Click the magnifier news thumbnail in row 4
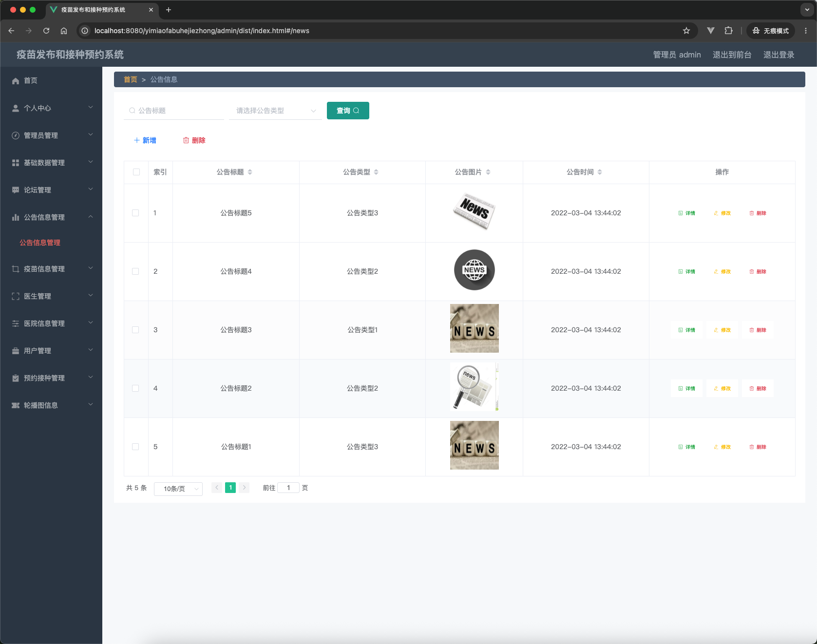Viewport: 817px width, 644px height. tap(475, 387)
